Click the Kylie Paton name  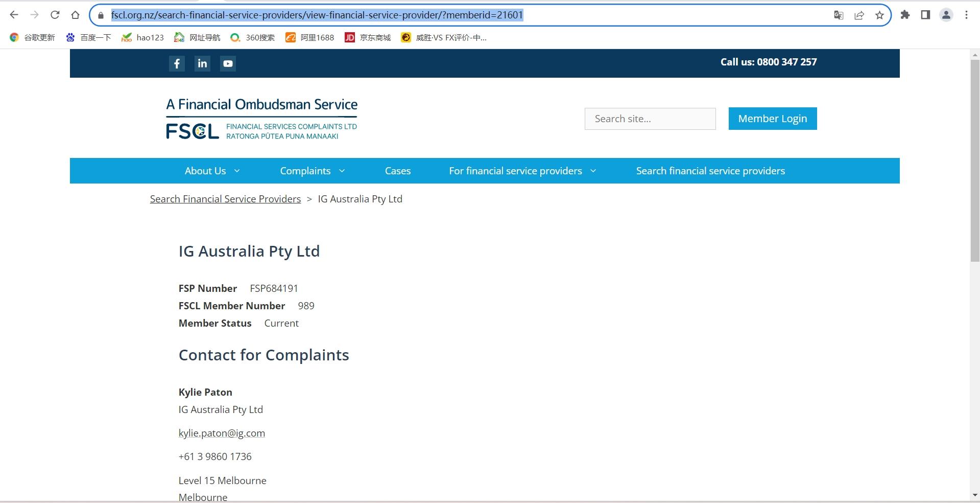(205, 392)
